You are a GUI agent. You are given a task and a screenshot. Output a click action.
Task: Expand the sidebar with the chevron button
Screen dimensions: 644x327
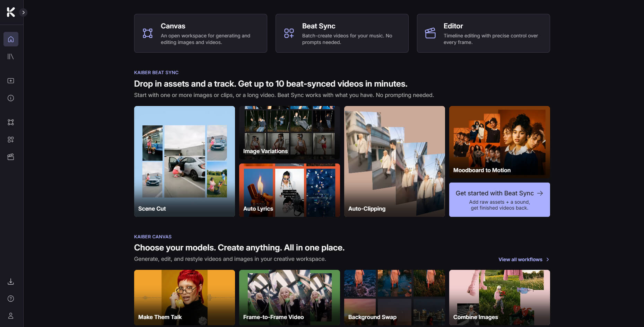(x=23, y=12)
